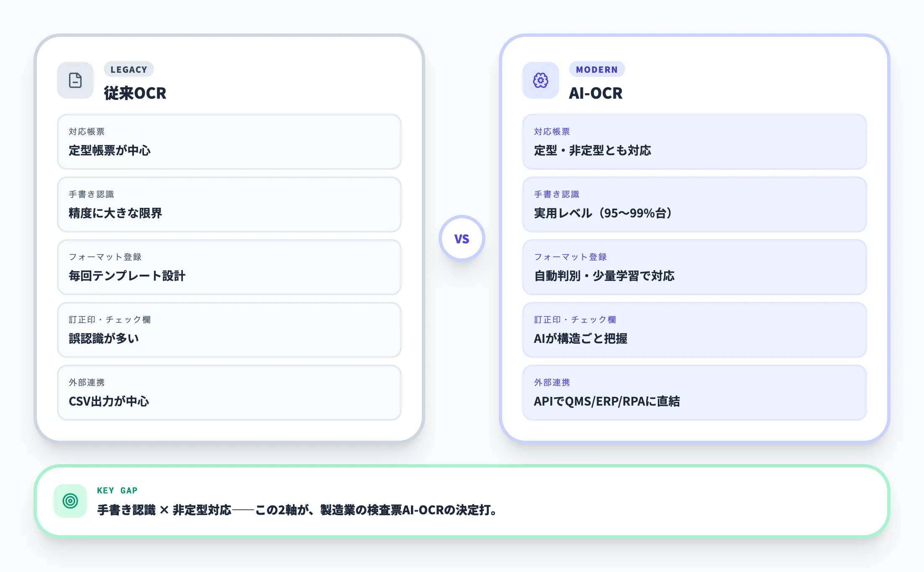Image resolution: width=924 pixels, height=572 pixels.
Task: Click the 外部連携 card in the AI-OCR column
Action: [x=695, y=393]
